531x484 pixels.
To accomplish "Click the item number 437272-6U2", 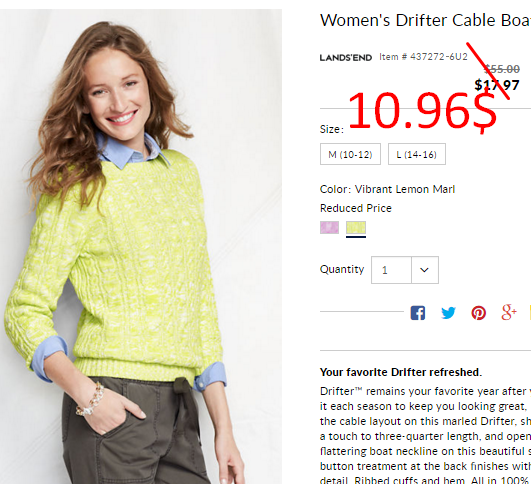I will [x=423, y=57].
